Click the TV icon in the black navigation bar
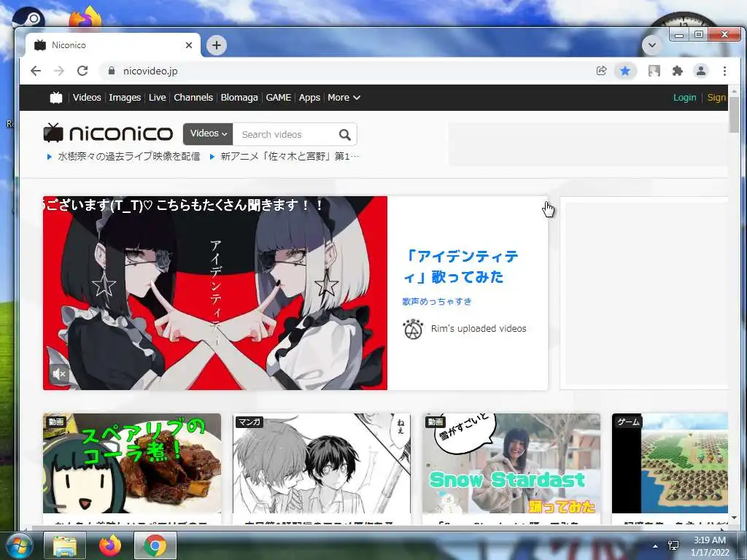Screen dimensions: 747x560 point(56,98)
